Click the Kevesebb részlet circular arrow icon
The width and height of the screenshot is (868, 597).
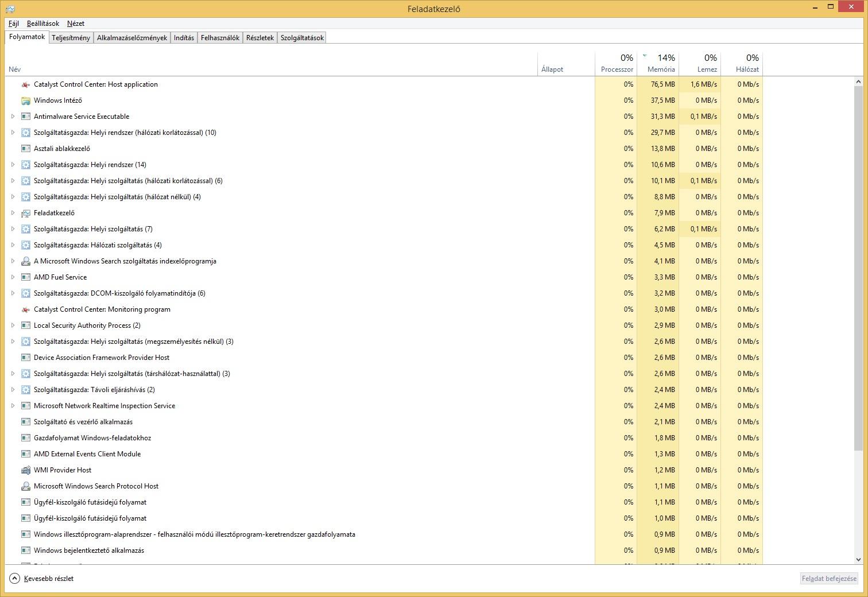(15, 579)
